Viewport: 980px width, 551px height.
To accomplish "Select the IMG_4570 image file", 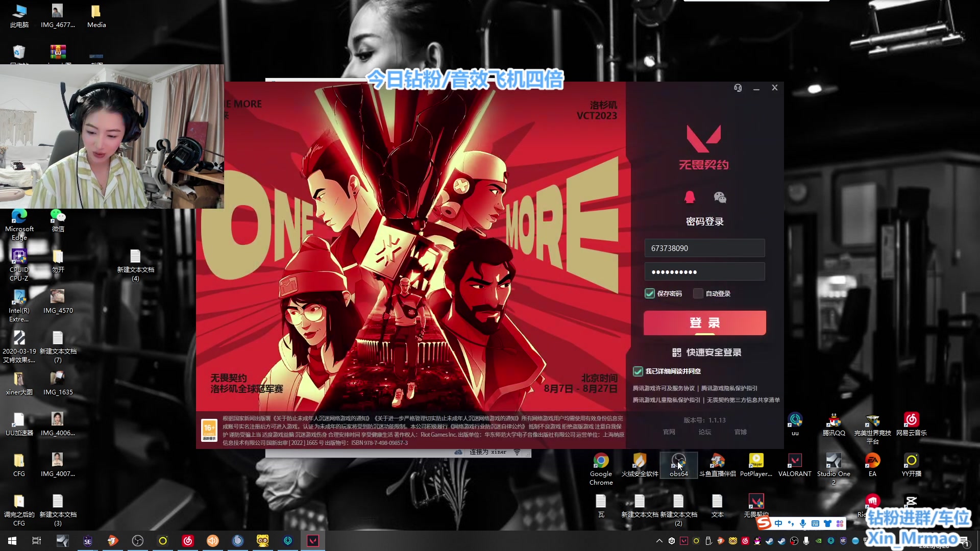I will [58, 302].
